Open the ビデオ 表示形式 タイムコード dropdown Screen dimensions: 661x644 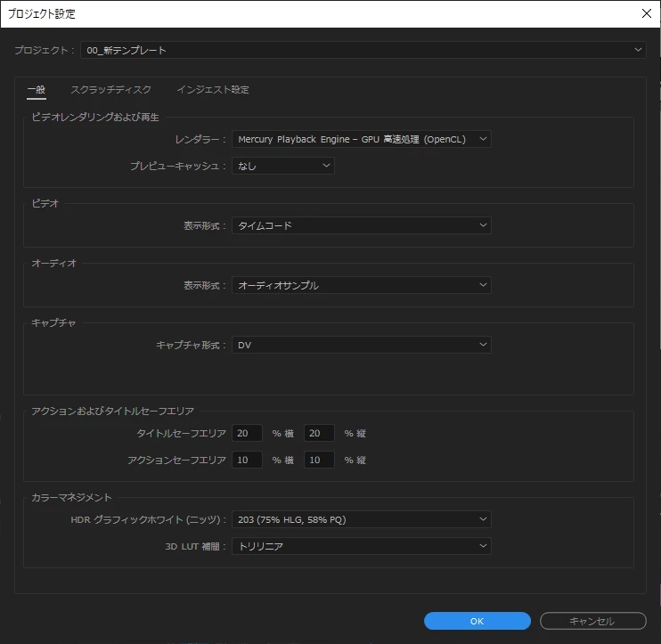click(x=362, y=225)
